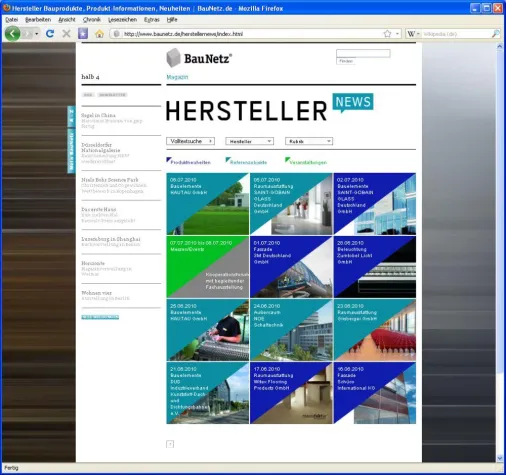Click the BauNetz cube logo
The height and width of the screenshot is (475, 506).
(173, 58)
